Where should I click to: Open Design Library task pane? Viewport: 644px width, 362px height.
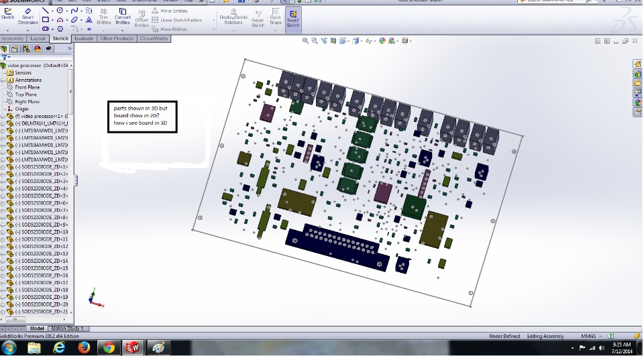[637, 74]
